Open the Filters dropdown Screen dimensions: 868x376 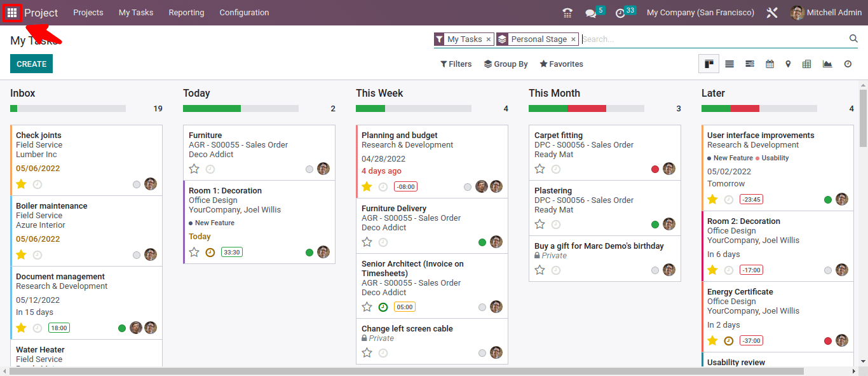(456, 64)
